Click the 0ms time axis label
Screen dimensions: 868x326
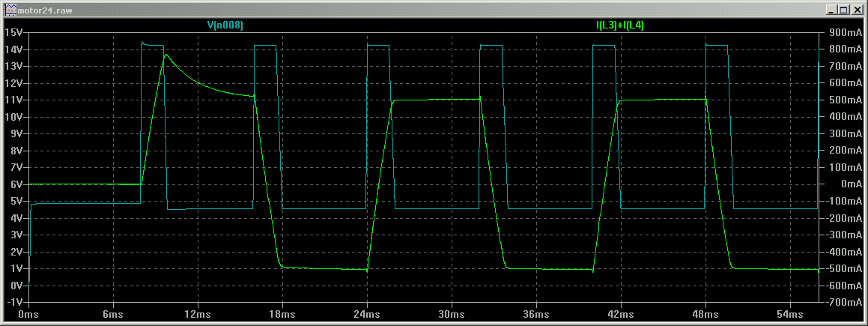click(28, 314)
